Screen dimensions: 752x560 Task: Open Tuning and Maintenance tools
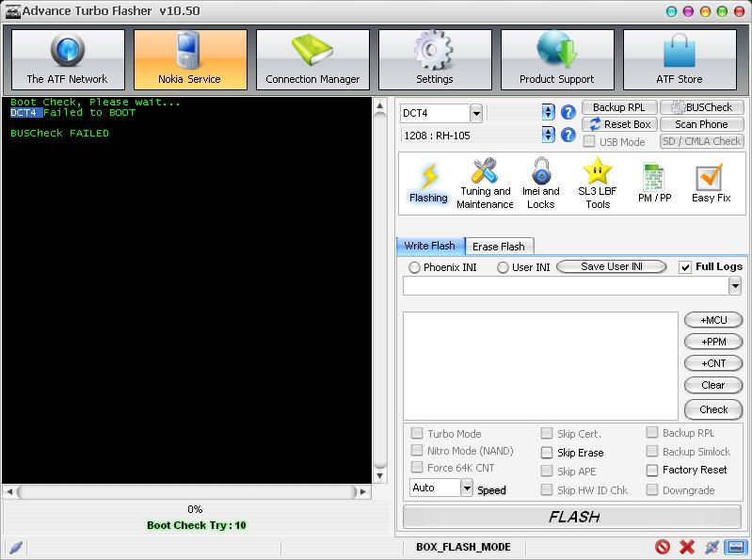point(485,184)
